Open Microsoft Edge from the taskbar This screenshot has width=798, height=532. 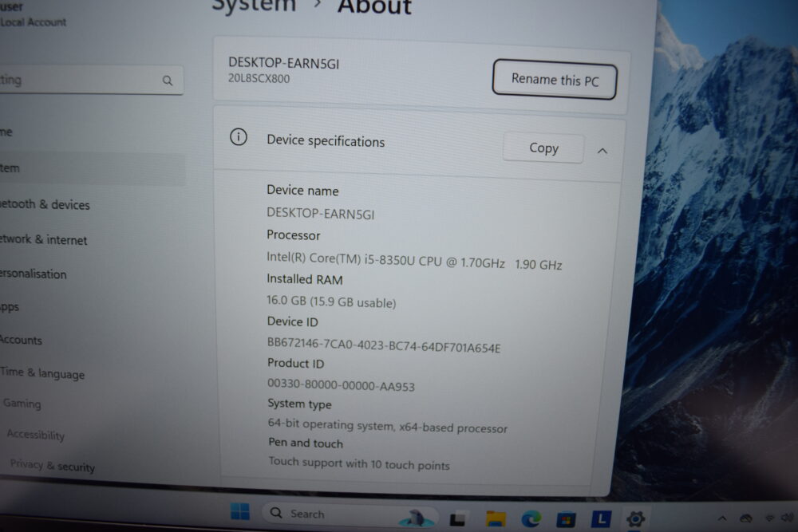531,518
